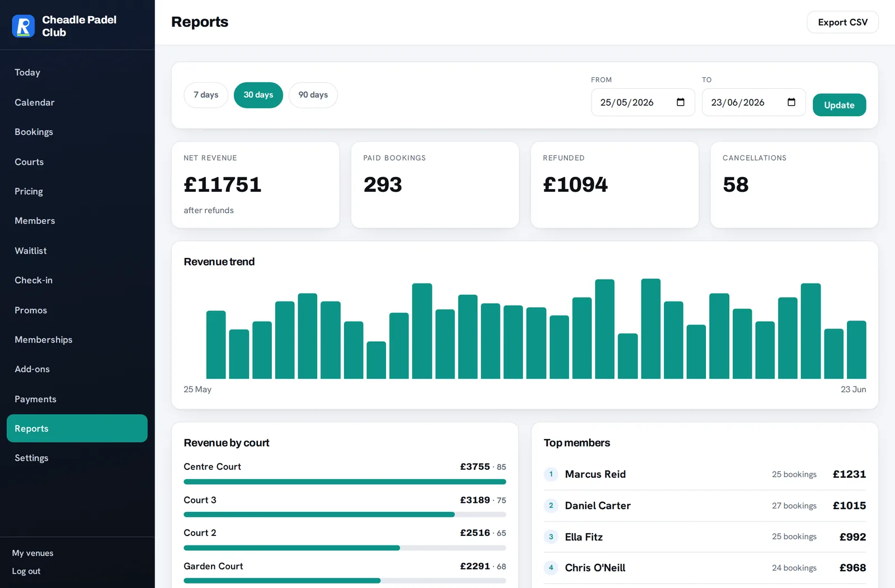Click the Garden Court amount £2291
This screenshot has width=895, height=588.
475,566
